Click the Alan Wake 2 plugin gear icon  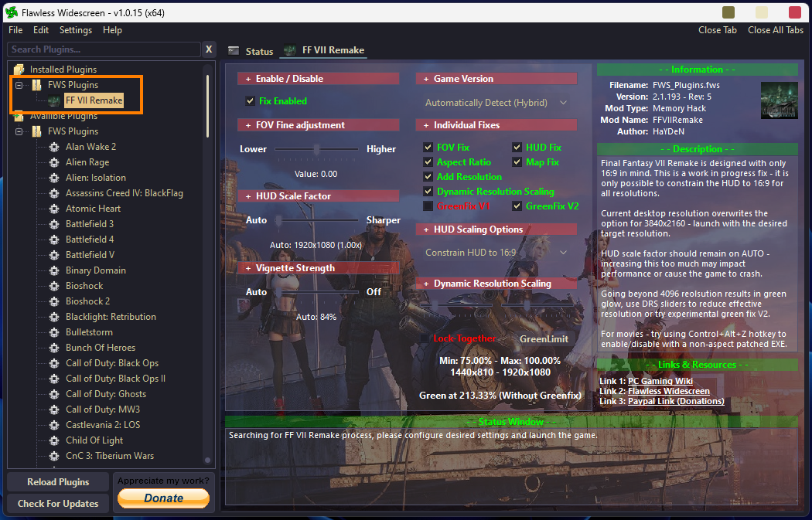[54, 147]
